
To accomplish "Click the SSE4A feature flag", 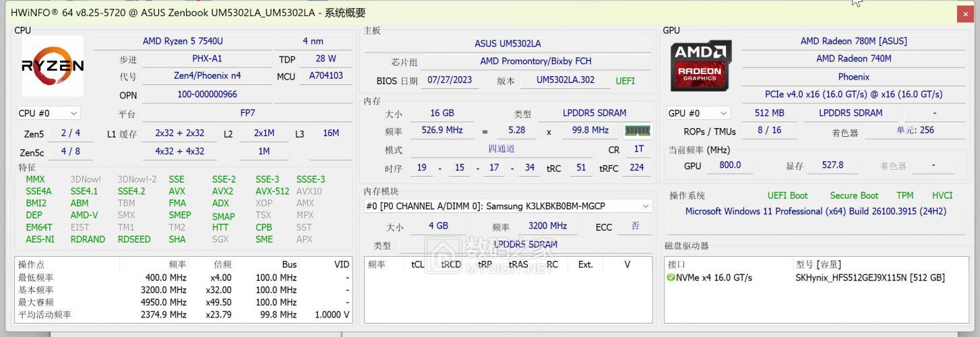I will pyautogui.click(x=38, y=191).
